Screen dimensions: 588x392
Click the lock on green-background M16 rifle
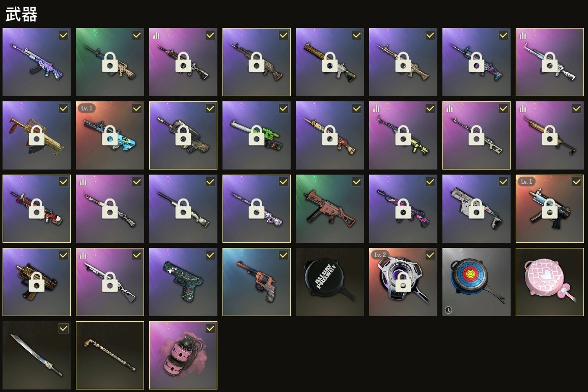click(x=110, y=62)
